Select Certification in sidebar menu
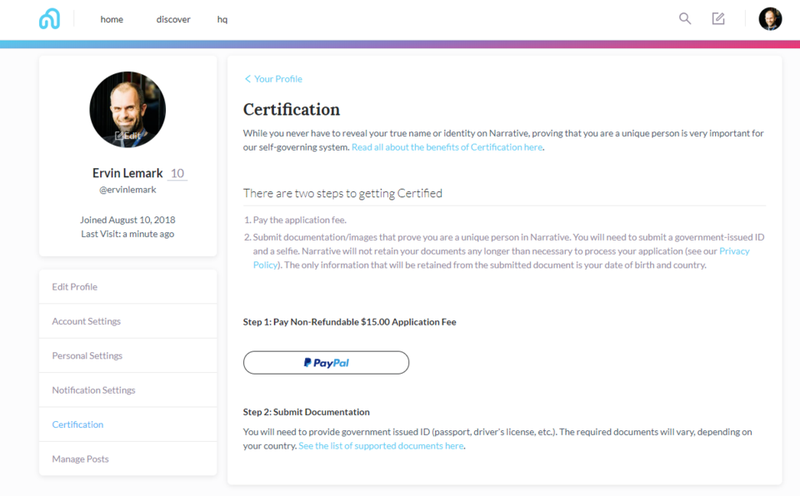The image size is (800, 496). pos(128,425)
